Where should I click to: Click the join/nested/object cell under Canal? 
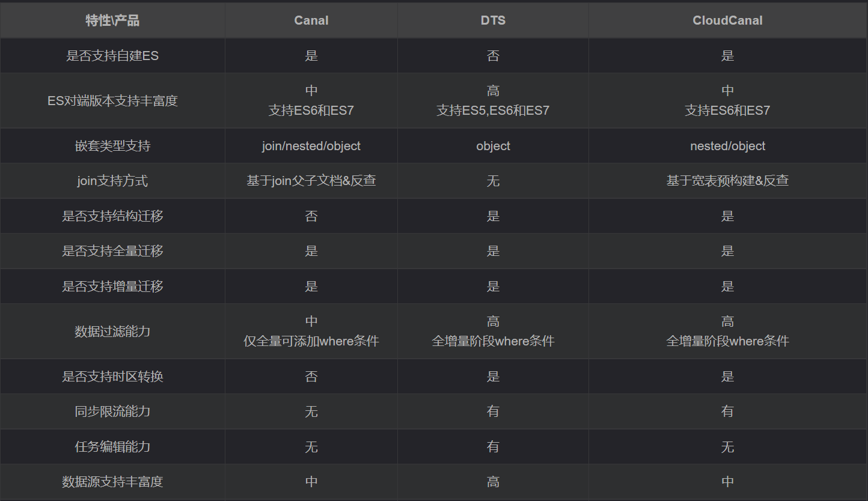[x=311, y=146]
